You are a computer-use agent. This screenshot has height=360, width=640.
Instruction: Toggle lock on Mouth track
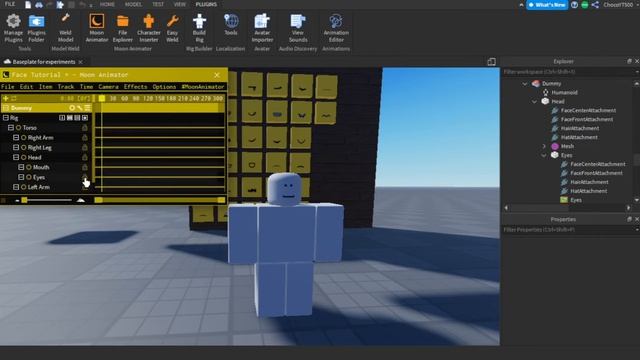coord(85,167)
